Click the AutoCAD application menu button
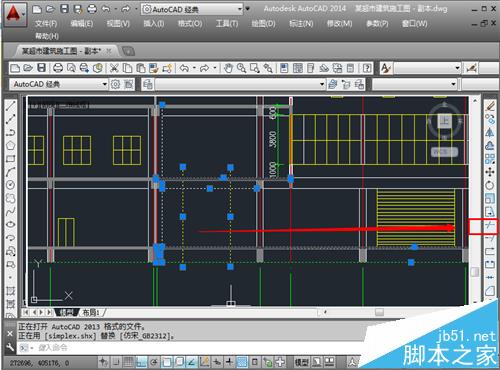The height and width of the screenshot is (370, 500). point(14,14)
